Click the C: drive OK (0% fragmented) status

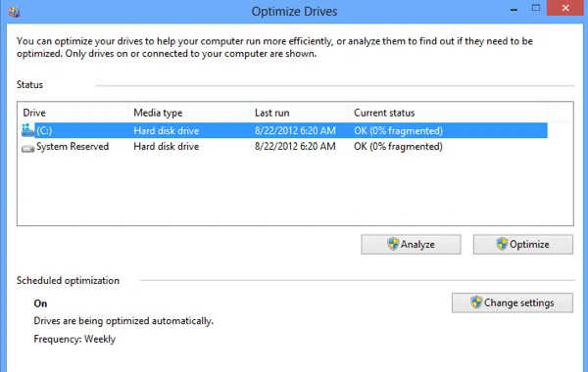click(398, 131)
